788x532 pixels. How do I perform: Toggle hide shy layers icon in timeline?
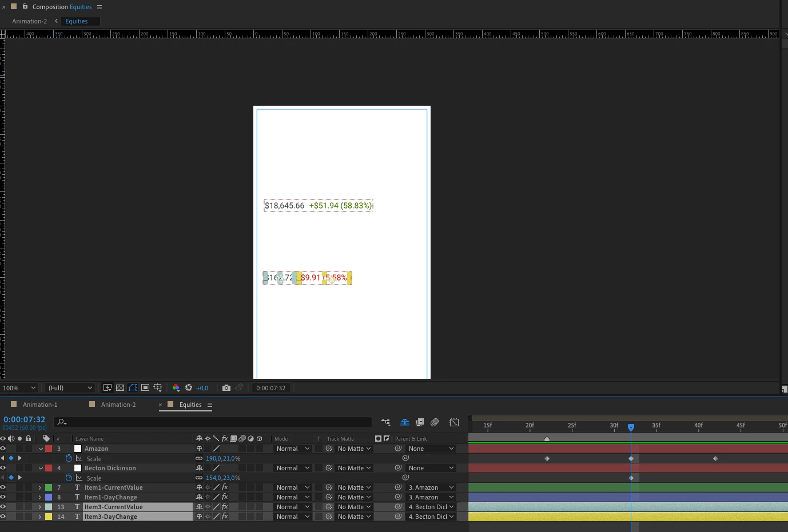point(405,422)
